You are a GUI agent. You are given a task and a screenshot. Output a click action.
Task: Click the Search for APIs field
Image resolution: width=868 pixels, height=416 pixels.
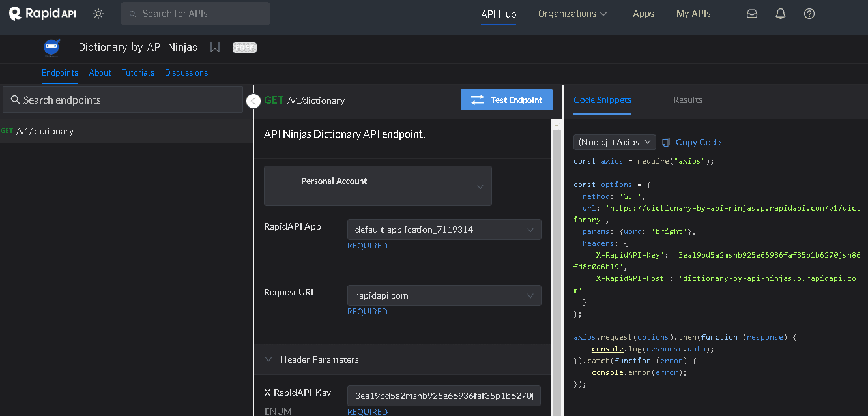click(195, 14)
